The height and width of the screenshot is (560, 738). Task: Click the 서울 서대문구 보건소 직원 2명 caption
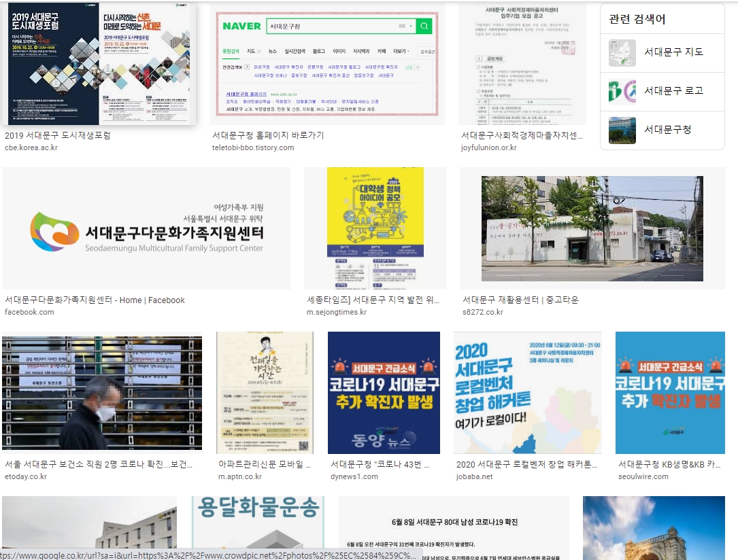pyautogui.click(x=99, y=465)
